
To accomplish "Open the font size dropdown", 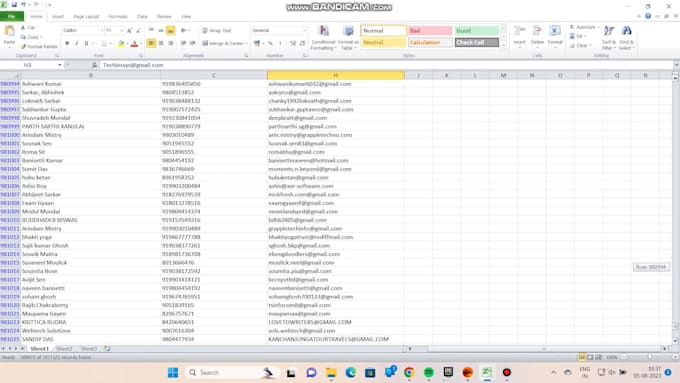I will (122, 30).
